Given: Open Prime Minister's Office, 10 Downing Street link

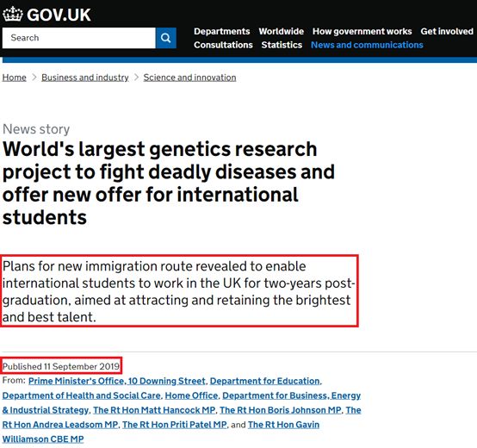Looking at the screenshot, I should pos(117,381).
